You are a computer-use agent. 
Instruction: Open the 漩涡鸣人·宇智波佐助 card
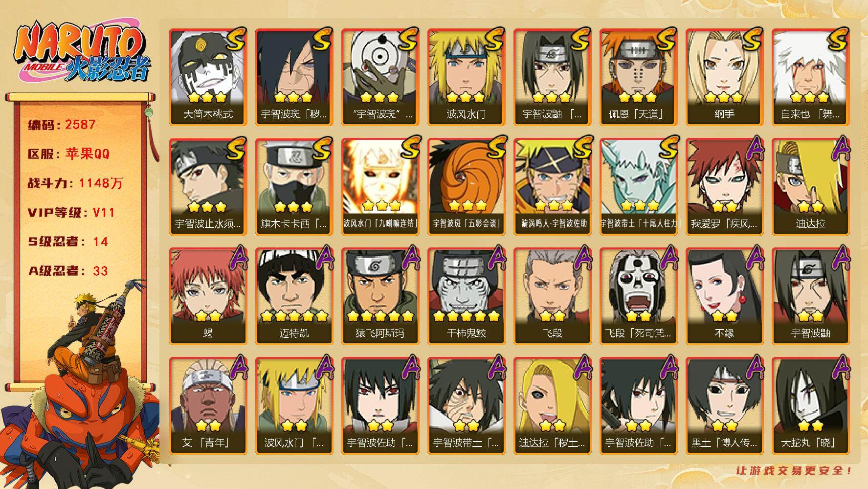coord(552,187)
